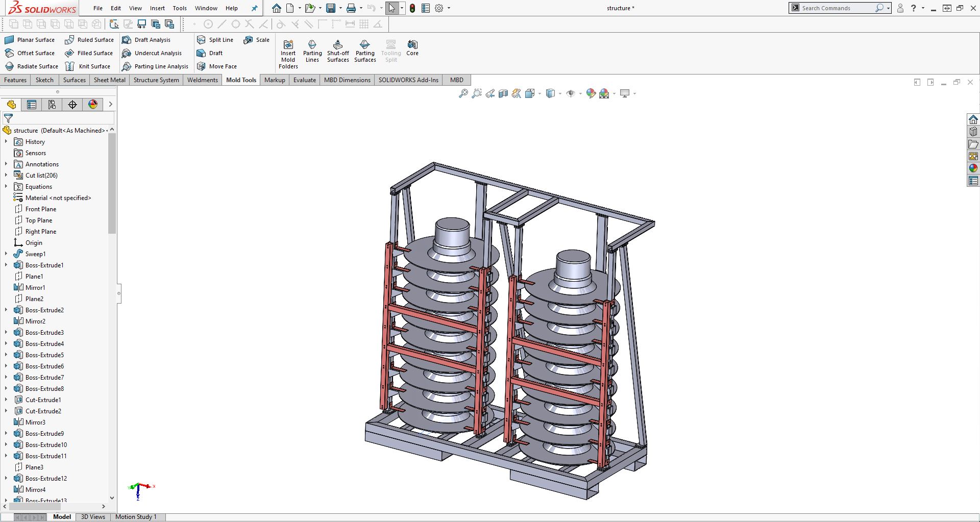Select the Offset Surface tool
980x522 pixels.
click(30, 53)
